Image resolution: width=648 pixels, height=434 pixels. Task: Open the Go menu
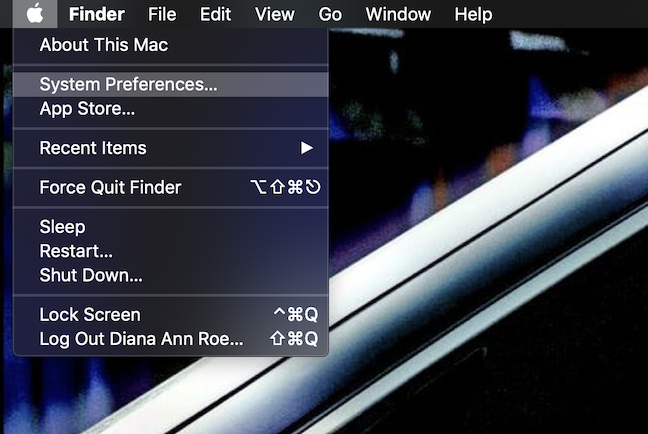coord(330,14)
